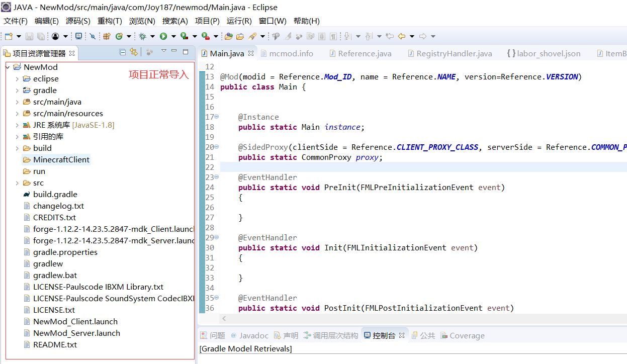Open the dropdown beside the Run button
The height and width of the screenshot is (364, 627).
(x=173, y=36)
